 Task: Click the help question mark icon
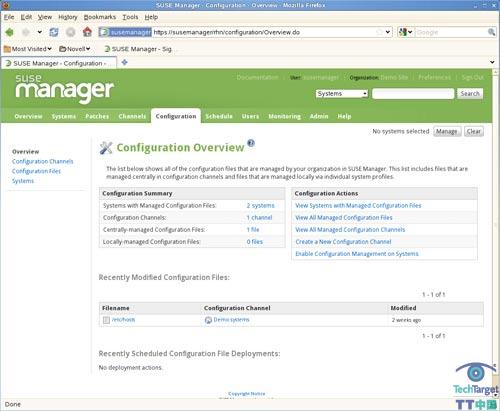(x=251, y=143)
